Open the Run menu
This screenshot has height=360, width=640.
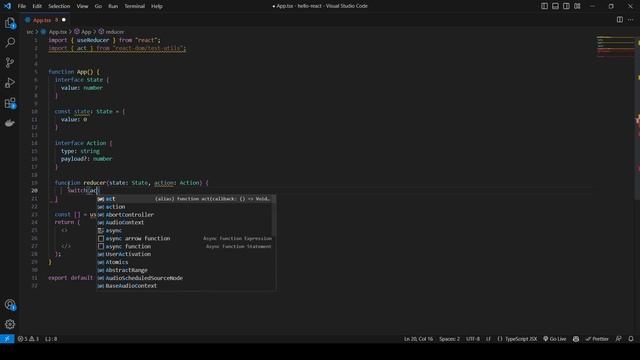pos(113,6)
